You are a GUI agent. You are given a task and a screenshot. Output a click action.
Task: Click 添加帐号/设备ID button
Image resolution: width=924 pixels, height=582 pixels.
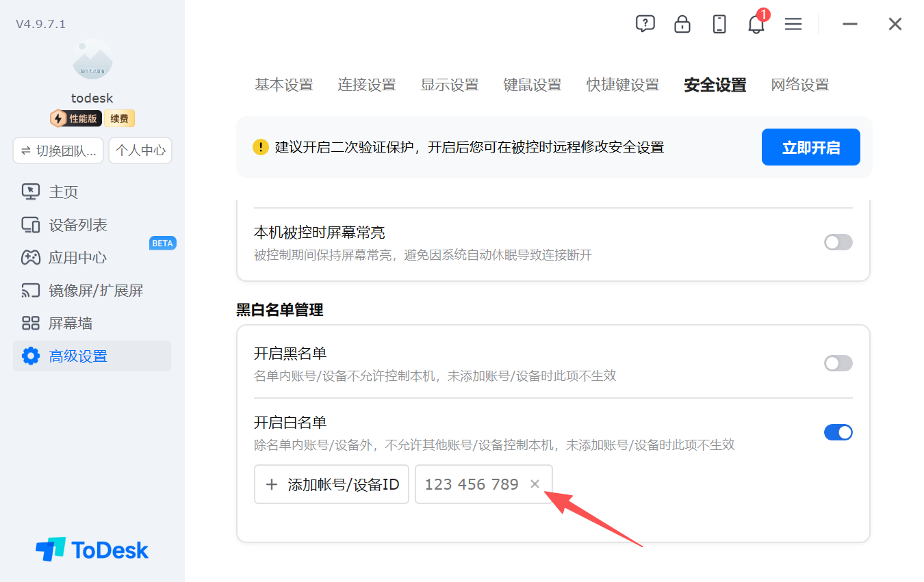331,484
